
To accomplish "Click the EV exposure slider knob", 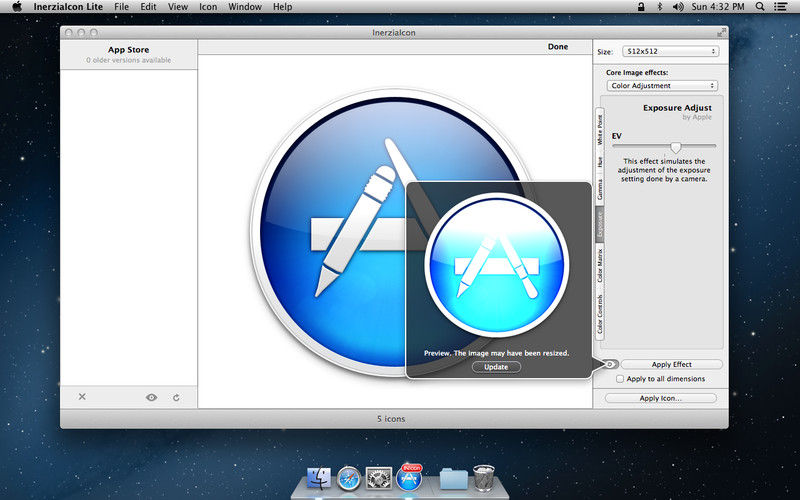I will click(676, 148).
